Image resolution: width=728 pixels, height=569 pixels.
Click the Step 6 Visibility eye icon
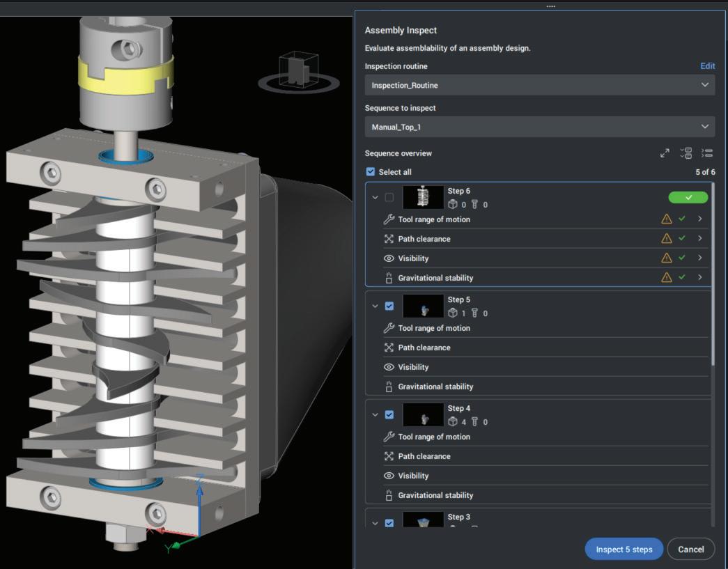click(x=389, y=258)
